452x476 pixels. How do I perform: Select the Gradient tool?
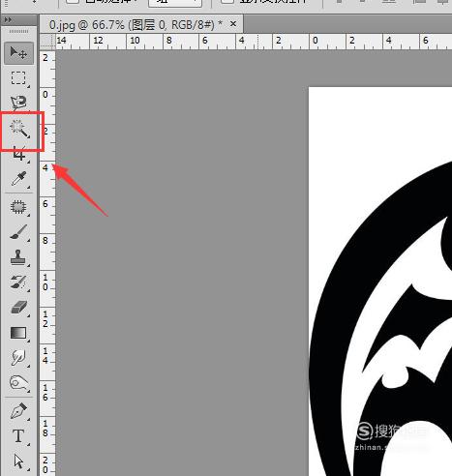pyautogui.click(x=18, y=333)
